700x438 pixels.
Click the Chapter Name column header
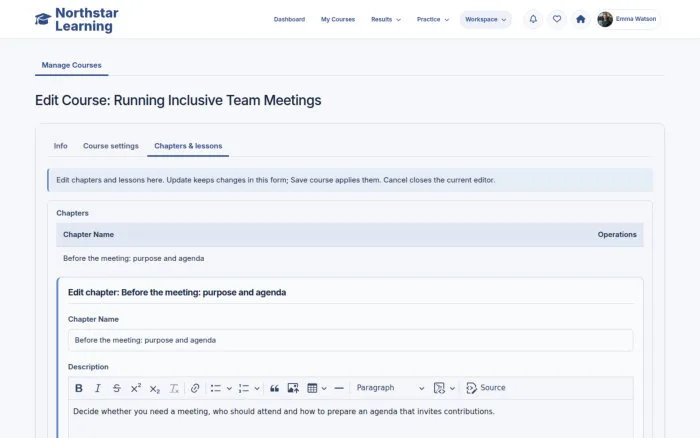pyautogui.click(x=88, y=234)
